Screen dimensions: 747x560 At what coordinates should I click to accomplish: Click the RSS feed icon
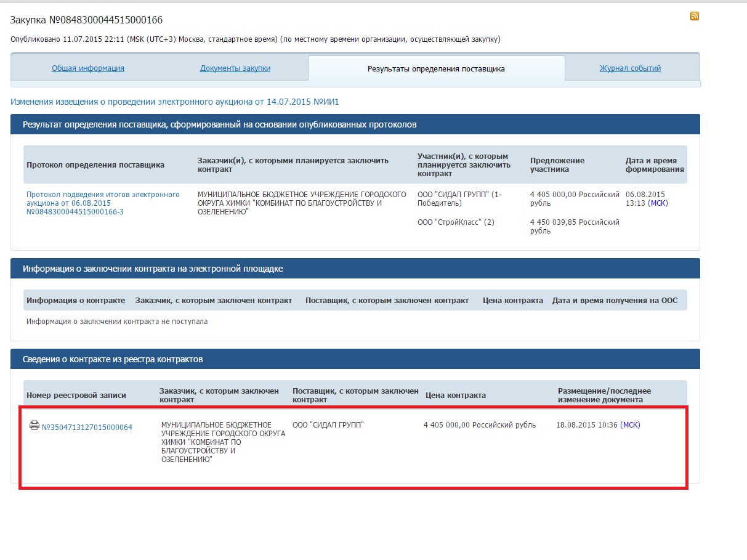(695, 17)
